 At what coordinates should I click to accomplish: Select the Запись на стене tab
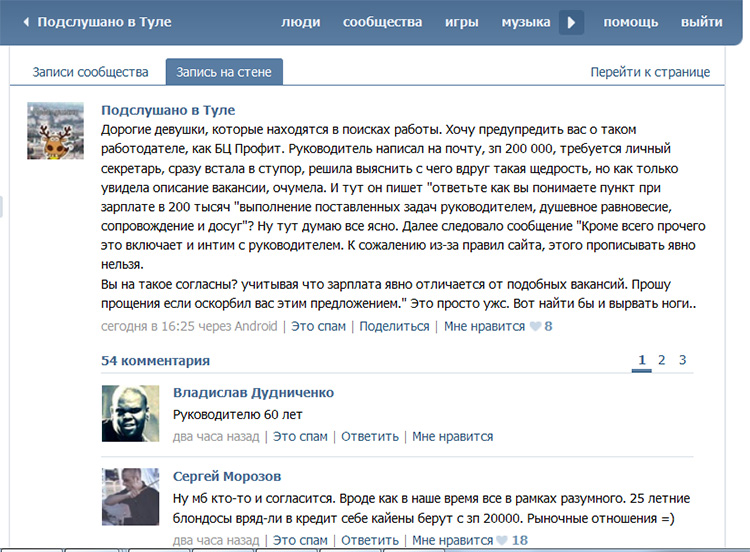coord(224,72)
